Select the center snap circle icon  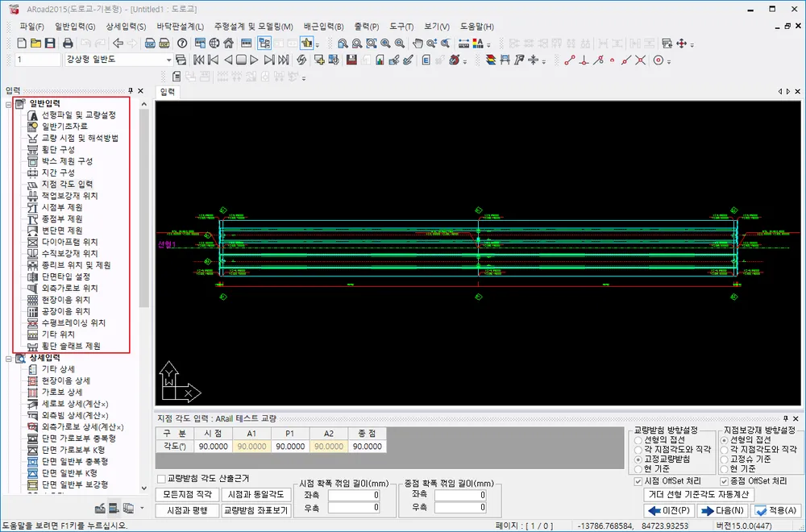coord(658,60)
